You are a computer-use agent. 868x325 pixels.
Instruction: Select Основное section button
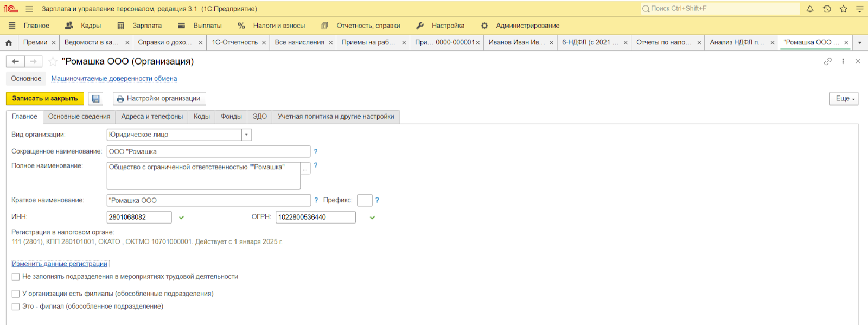tap(26, 79)
